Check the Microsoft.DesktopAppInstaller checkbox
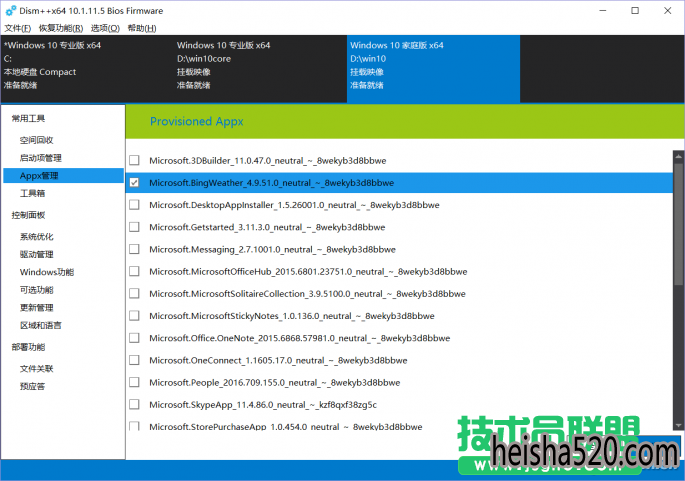Image resolution: width=685 pixels, height=481 pixels. (x=135, y=205)
